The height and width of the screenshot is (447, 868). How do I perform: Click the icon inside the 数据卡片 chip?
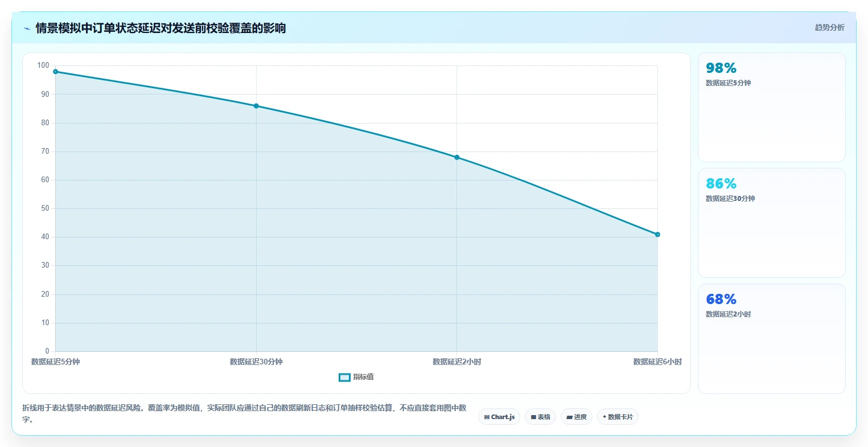(604, 417)
